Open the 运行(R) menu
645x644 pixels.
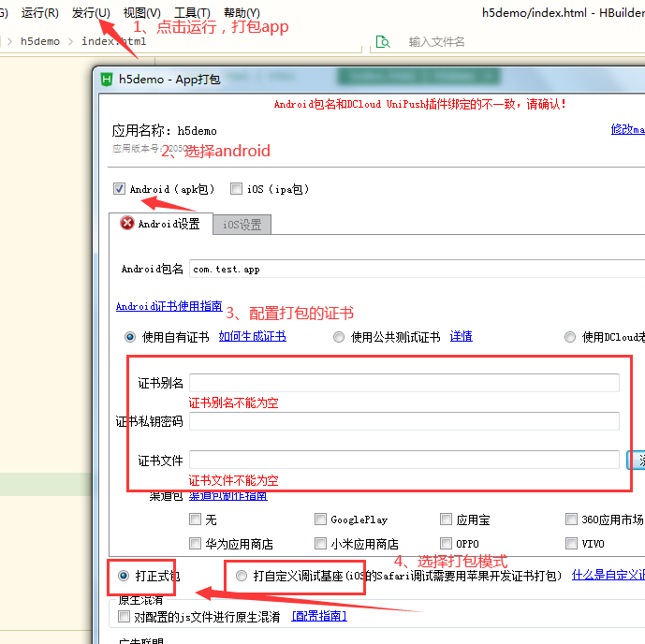point(40,13)
